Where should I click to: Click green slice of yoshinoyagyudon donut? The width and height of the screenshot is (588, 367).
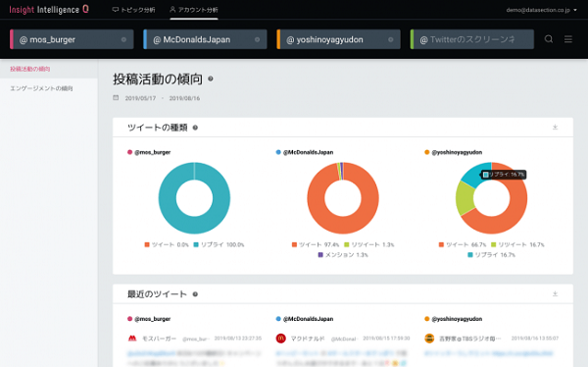465,198
